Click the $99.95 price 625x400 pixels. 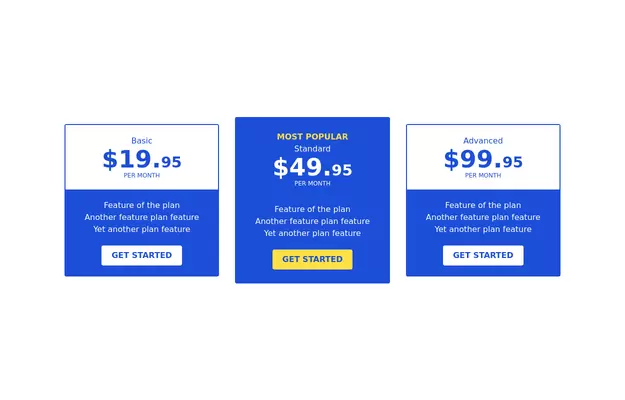tap(483, 160)
